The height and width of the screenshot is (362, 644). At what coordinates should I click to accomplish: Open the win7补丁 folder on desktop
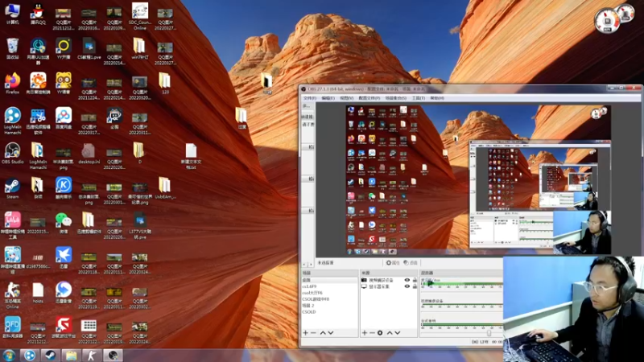[139, 48]
